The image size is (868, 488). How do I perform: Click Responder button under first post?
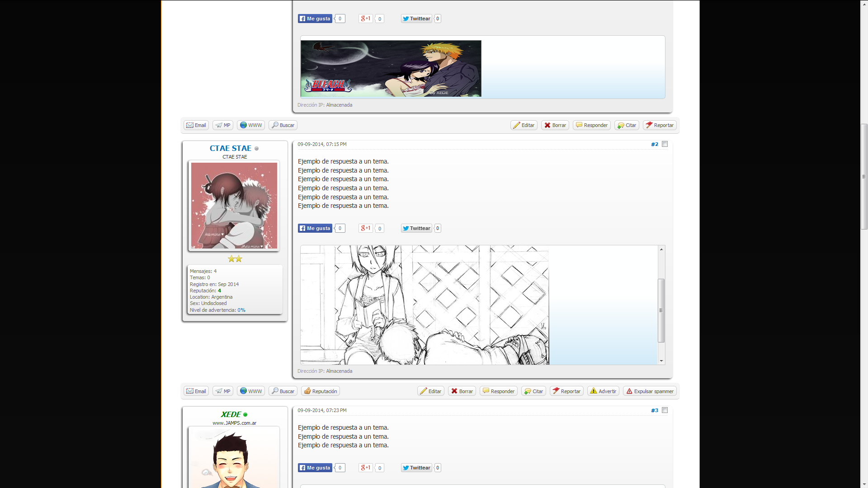click(x=592, y=125)
